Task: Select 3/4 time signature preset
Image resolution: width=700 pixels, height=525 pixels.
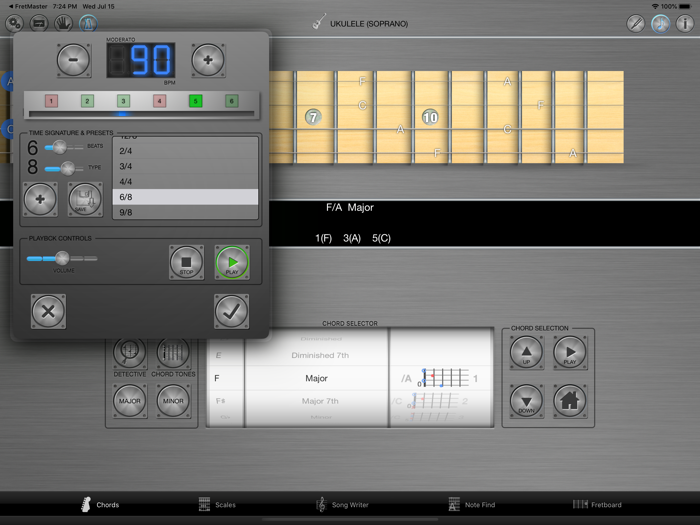Action: click(185, 166)
